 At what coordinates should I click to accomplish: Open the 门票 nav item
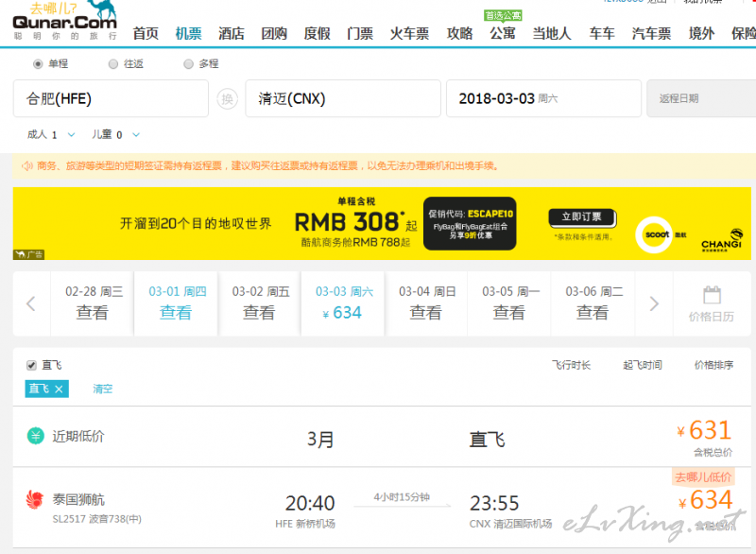coord(360,33)
